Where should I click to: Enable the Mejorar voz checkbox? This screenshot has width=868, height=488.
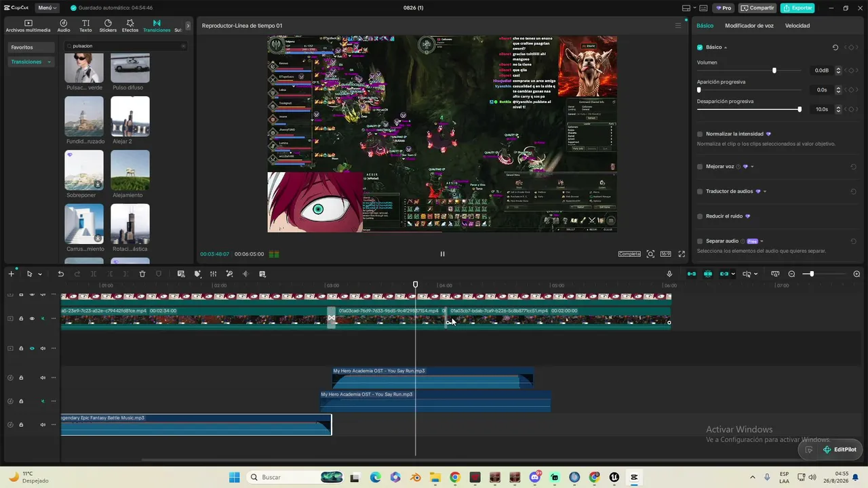pos(700,167)
